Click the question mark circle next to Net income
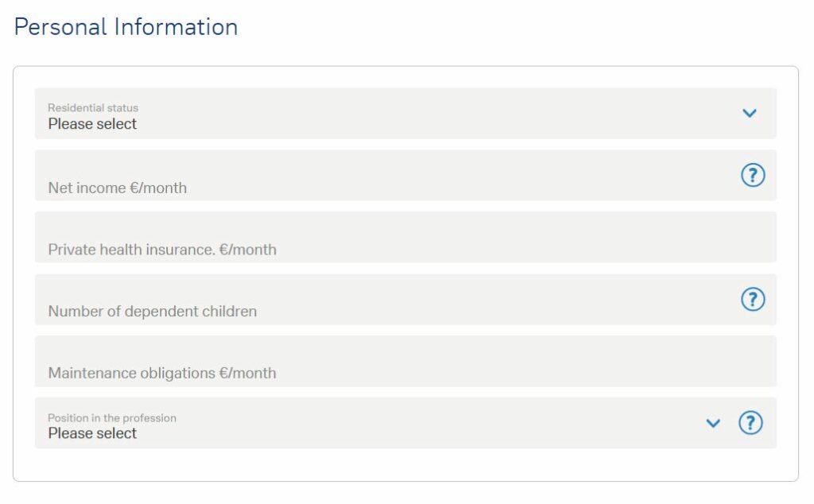The width and height of the screenshot is (814, 504). pyautogui.click(x=751, y=174)
